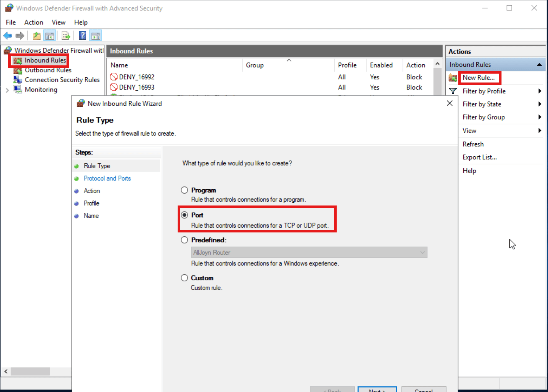
Task: Click the New Rule icon in Actions pane
Action: point(453,78)
